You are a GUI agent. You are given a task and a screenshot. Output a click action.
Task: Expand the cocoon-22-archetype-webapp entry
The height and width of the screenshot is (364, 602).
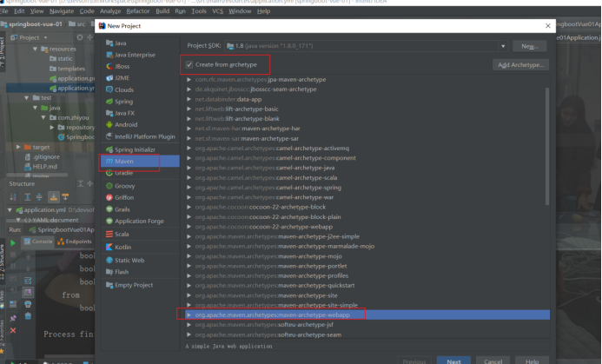click(189, 227)
